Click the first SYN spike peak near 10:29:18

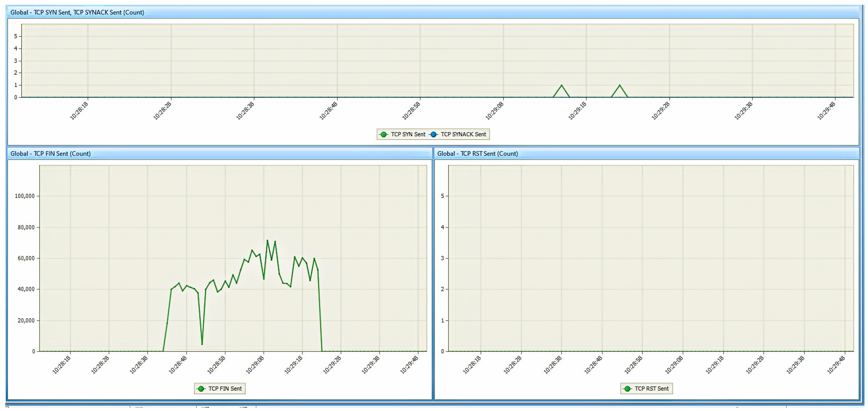[x=561, y=85]
